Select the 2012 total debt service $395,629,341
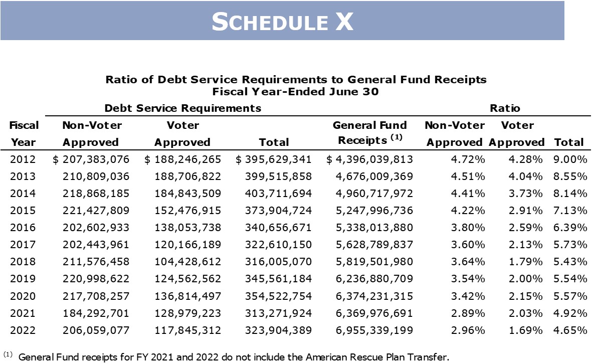Viewport: 592px width, 364px height. click(274, 159)
